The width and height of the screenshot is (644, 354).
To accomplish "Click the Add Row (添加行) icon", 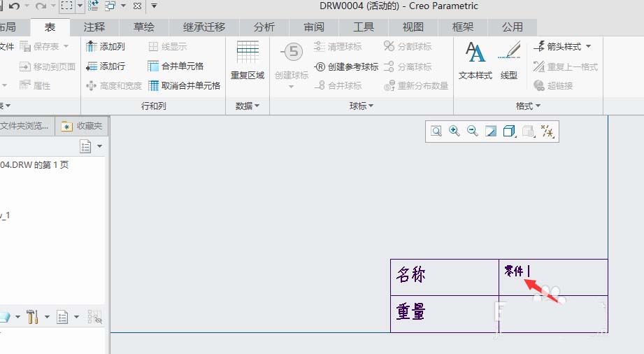I will [91, 66].
